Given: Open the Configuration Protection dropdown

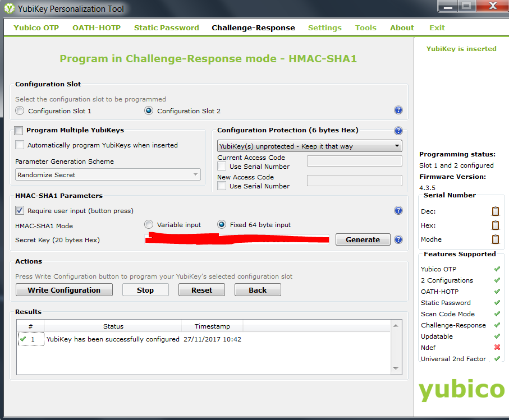Looking at the screenshot, I should click(x=309, y=146).
